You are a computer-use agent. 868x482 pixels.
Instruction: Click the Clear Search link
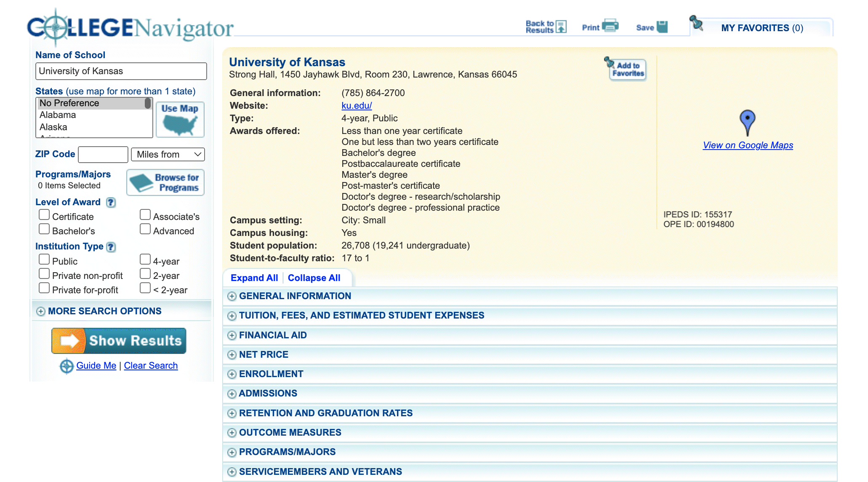click(151, 366)
